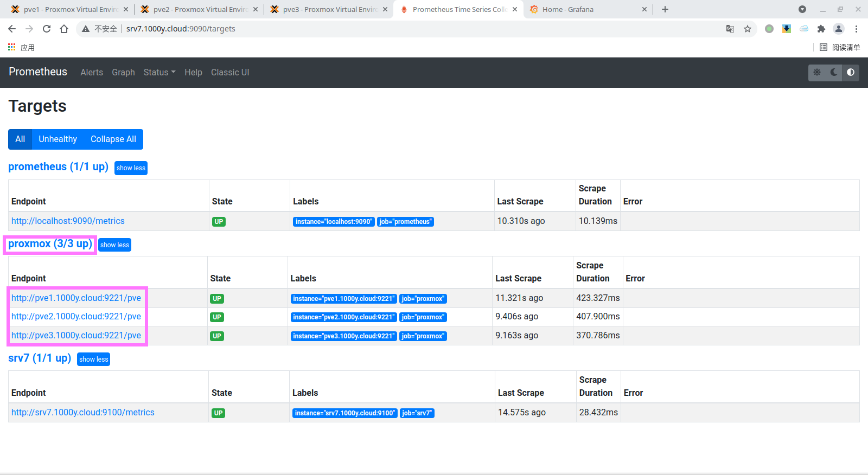This screenshot has width=868, height=475.
Task: Switch Prometheus to dark theme moon icon
Action: (x=834, y=72)
